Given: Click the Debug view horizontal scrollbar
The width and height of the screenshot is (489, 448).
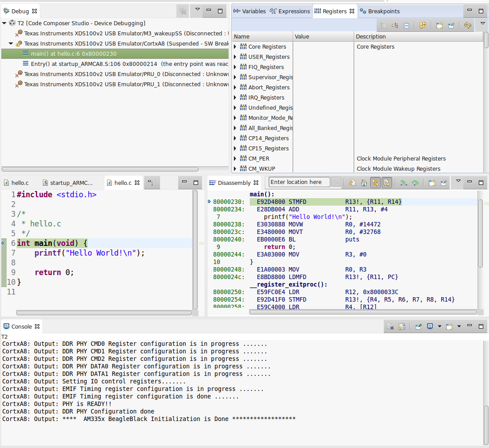Looking at the screenshot, I should coord(100,169).
